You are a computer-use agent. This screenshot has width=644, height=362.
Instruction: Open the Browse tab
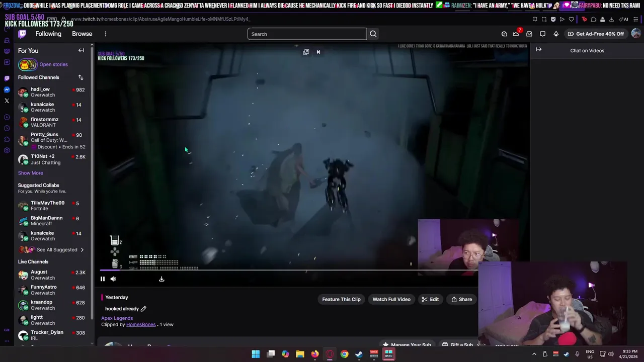(82, 34)
